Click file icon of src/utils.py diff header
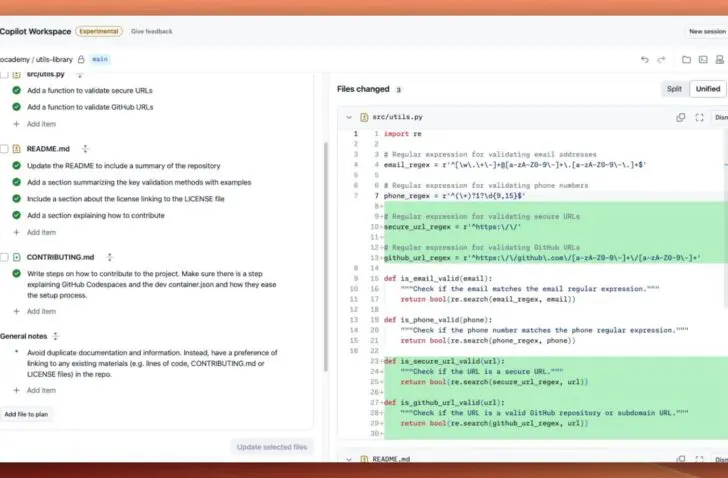Viewport: 728px width, 478px height. pyautogui.click(x=364, y=117)
